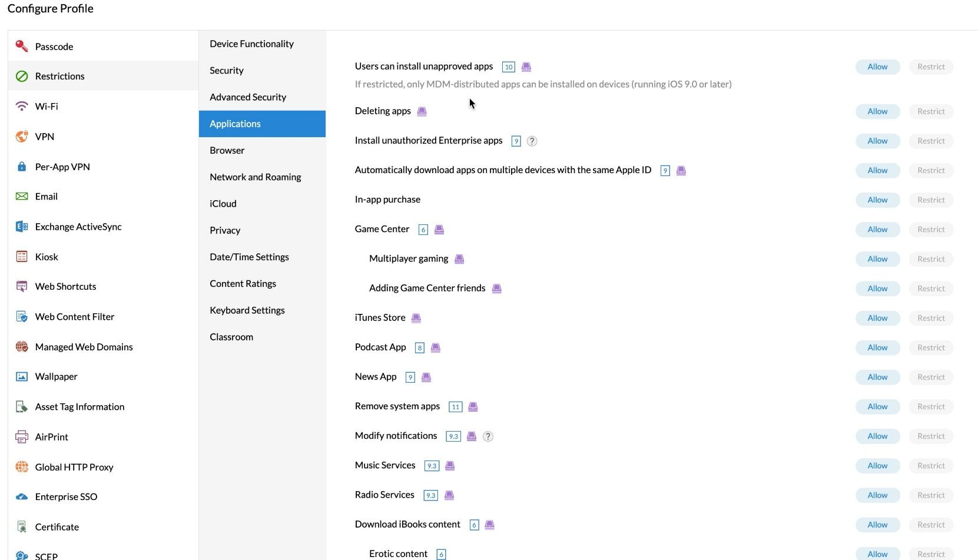
Task: Select Web Content Filter profile
Action: [x=103, y=316]
